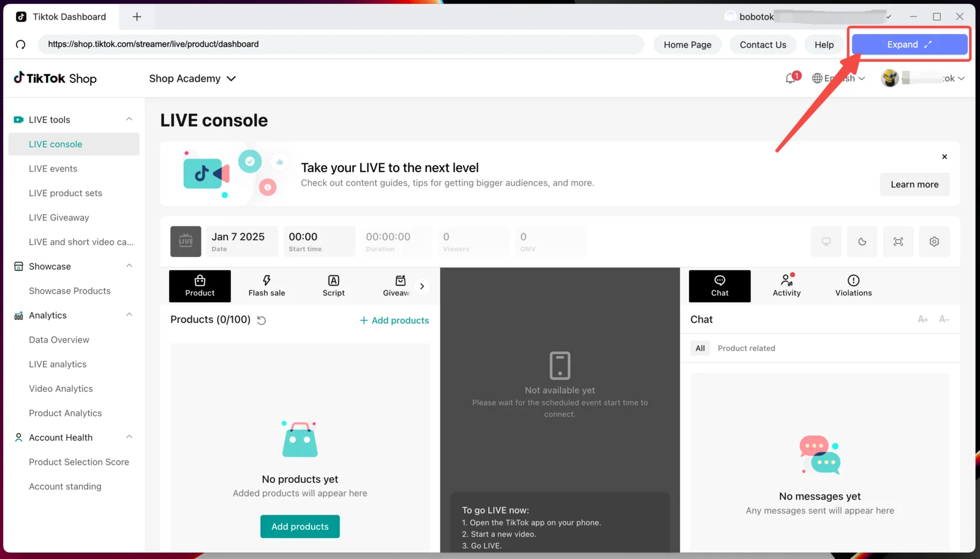Open Data Overview
Screen dimensions: 980x559
(59, 340)
